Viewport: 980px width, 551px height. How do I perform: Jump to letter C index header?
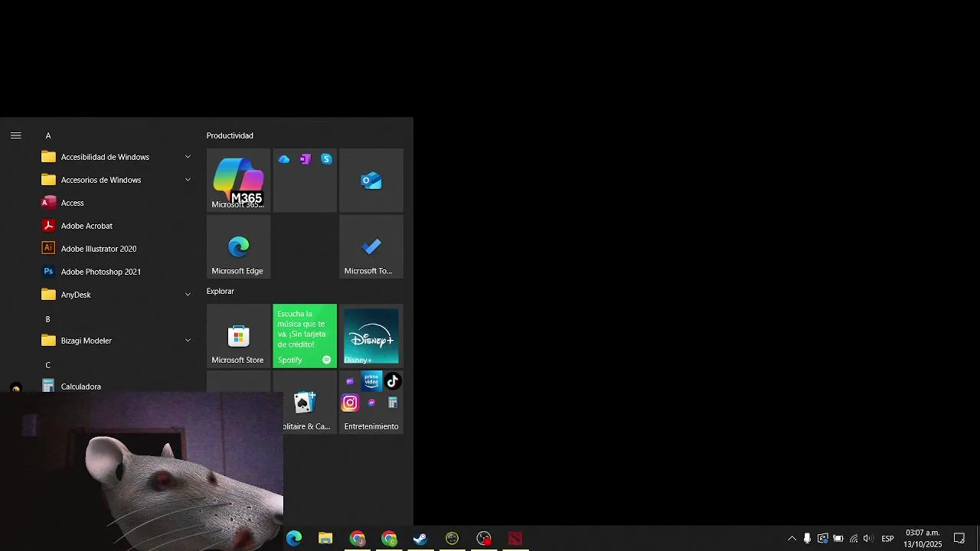click(x=48, y=365)
